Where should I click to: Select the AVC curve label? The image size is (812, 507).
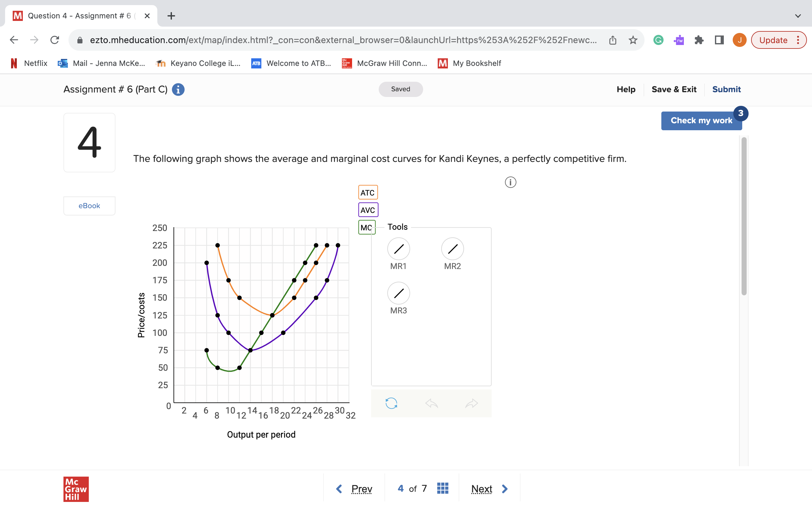[367, 210]
